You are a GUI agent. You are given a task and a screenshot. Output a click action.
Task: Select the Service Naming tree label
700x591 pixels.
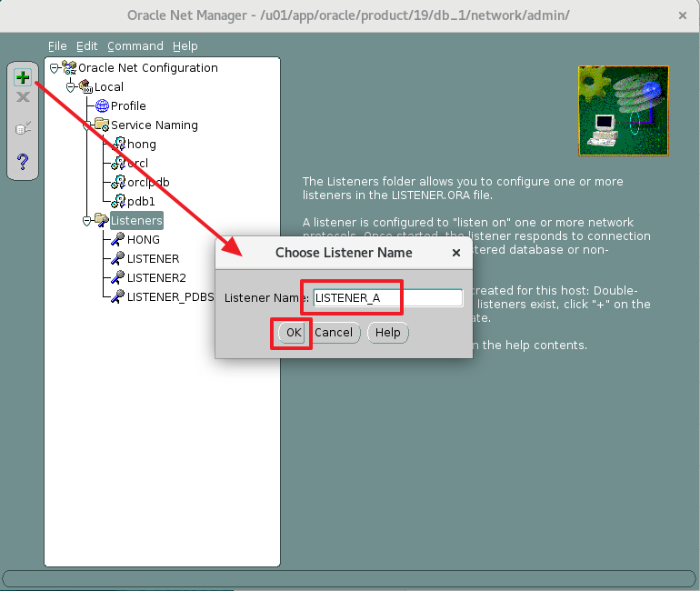point(154,125)
